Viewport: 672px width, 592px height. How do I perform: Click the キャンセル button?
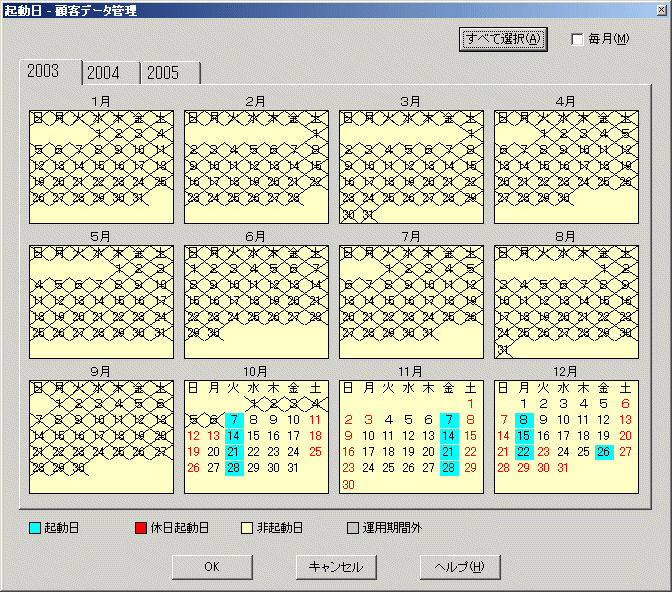click(x=336, y=567)
